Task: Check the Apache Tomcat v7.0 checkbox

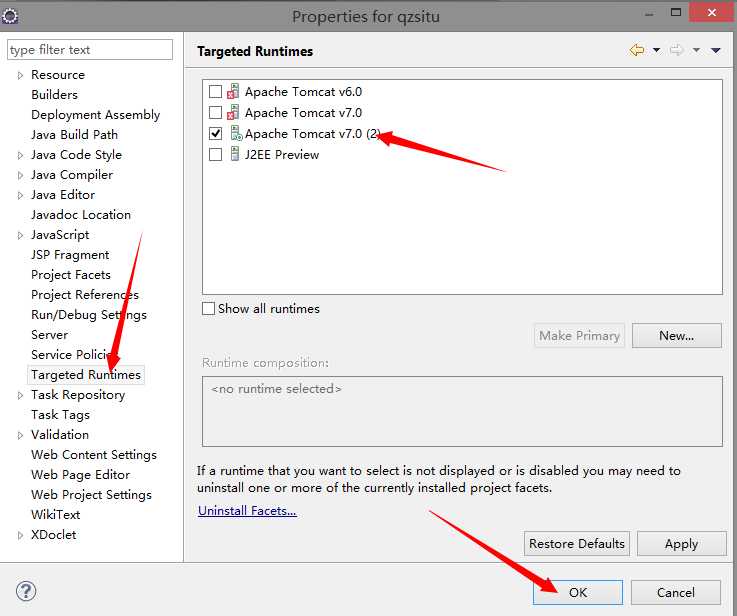Action: pyautogui.click(x=215, y=113)
